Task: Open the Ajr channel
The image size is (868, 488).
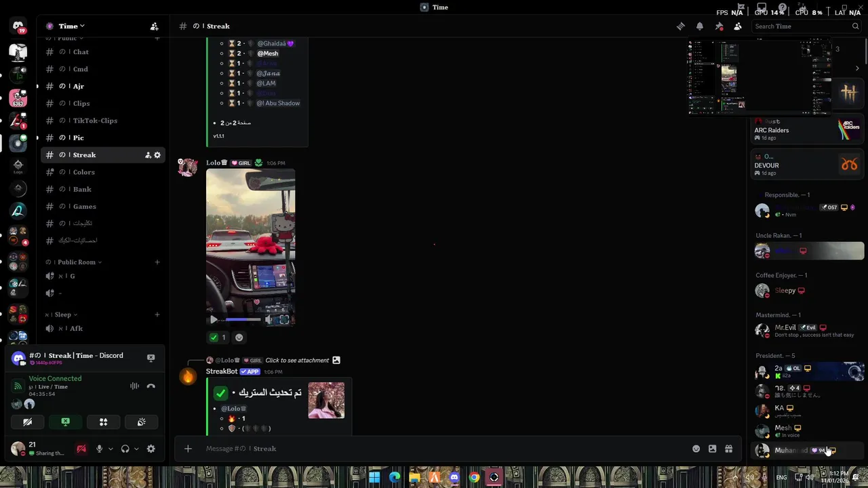Action: [103, 87]
